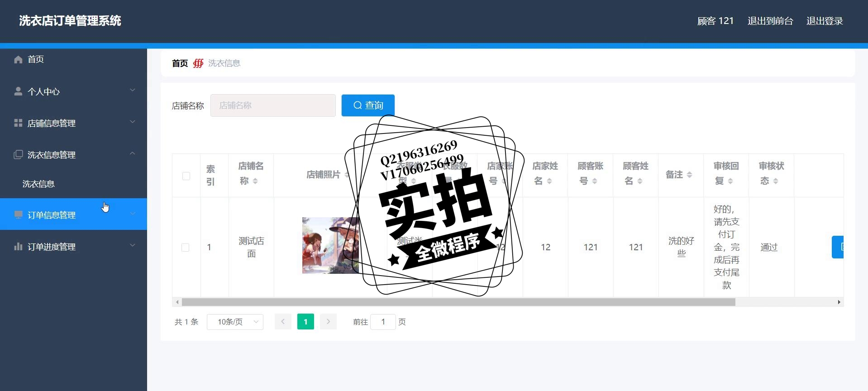Click the bar-chart icon for 订单进度管理

pos(18,247)
